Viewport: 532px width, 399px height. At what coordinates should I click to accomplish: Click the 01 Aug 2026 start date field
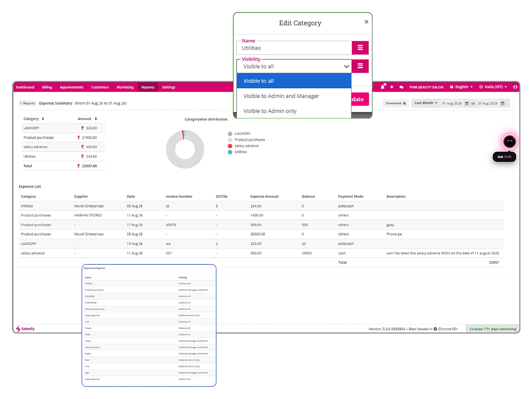click(x=452, y=103)
